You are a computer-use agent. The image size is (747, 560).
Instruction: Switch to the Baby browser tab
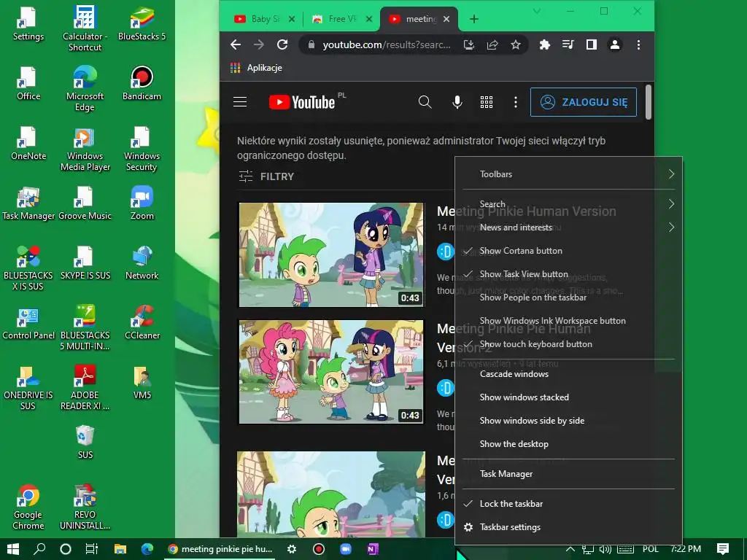264,19
